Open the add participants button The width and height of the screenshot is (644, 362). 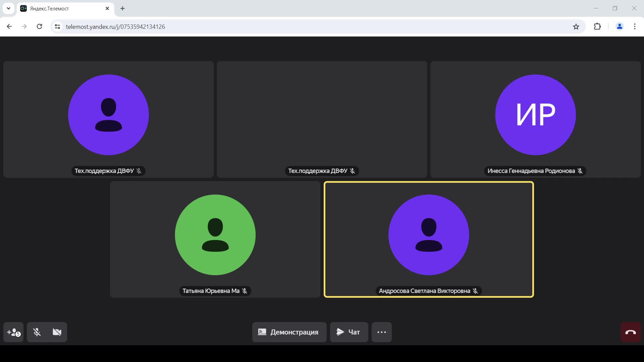point(13,332)
